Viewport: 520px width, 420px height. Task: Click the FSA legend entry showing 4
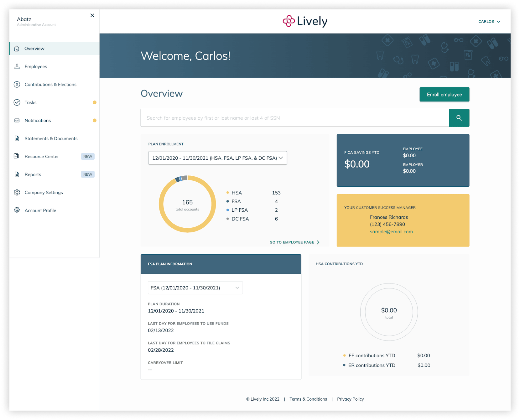coord(252,201)
